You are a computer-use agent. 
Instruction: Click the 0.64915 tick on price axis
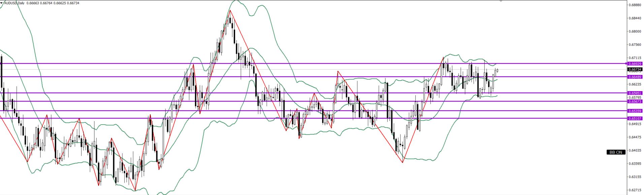click(635, 124)
